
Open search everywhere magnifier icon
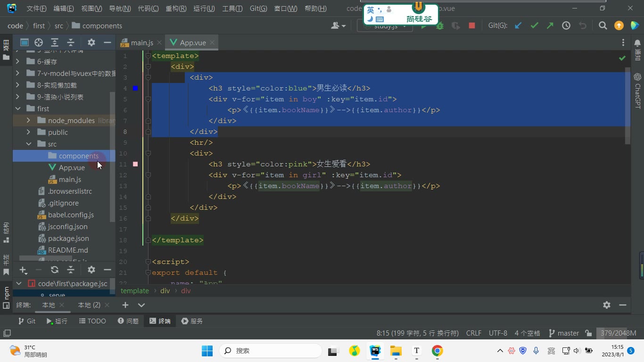pyautogui.click(x=603, y=26)
